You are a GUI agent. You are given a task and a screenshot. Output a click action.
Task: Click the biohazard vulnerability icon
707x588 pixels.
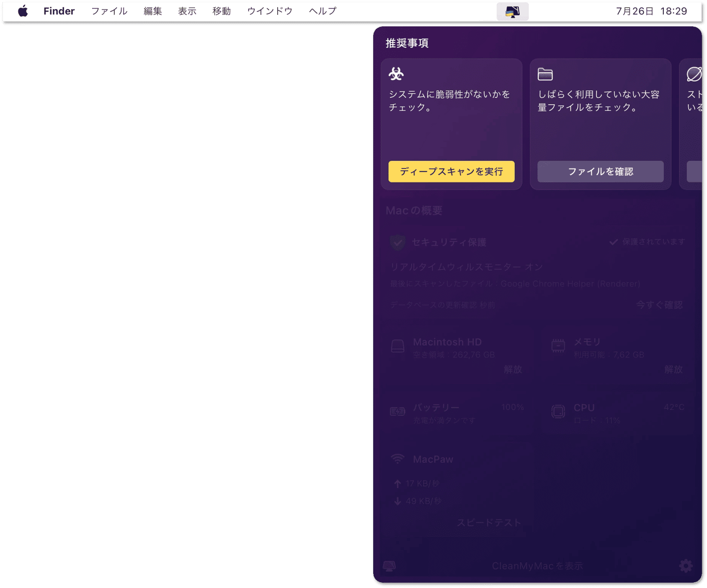(396, 74)
